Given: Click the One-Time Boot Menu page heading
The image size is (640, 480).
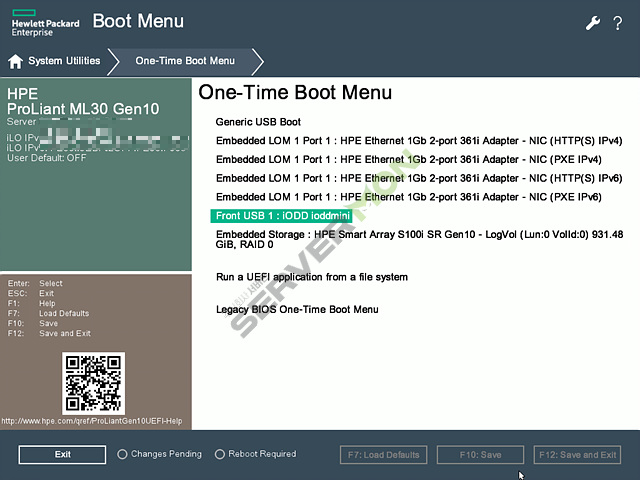Looking at the screenshot, I should click(295, 92).
